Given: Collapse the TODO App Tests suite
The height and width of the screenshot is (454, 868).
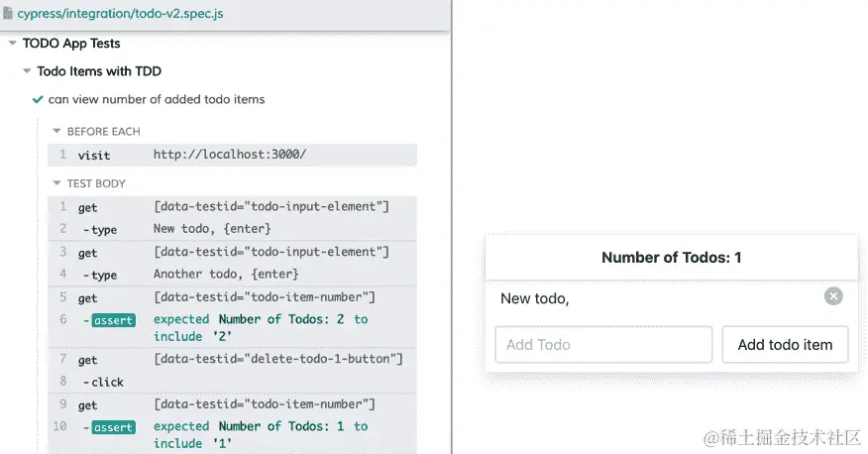Looking at the screenshot, I should [x=12, y=43].
